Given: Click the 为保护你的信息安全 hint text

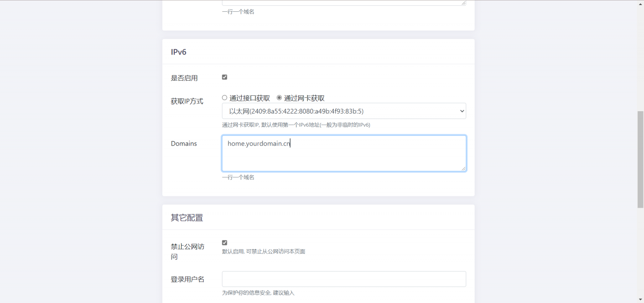Looking at the screenshot, I should [x=258, y=293].
